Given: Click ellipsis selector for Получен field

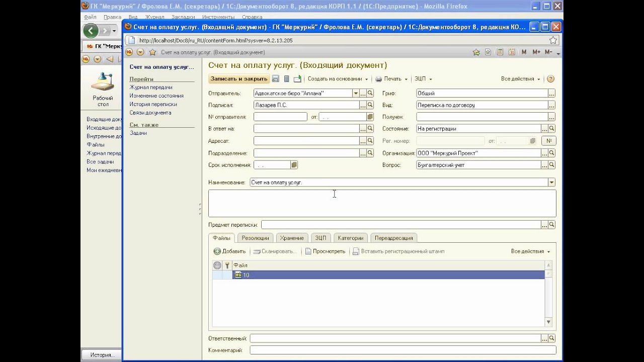Looking at the screenshot, I should [x=552, y=117].
